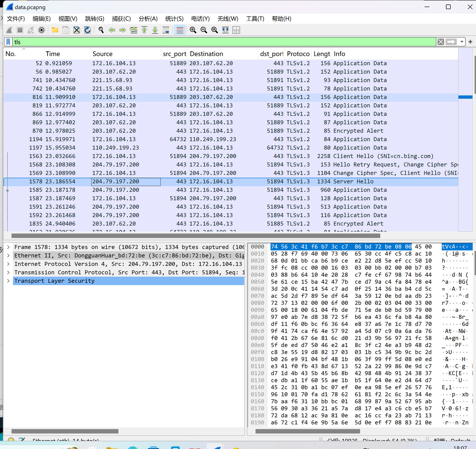Image resolution: width=476 pixels, height=449 pixels.
Task: Toggle packet list colorization
Action: 179,30
